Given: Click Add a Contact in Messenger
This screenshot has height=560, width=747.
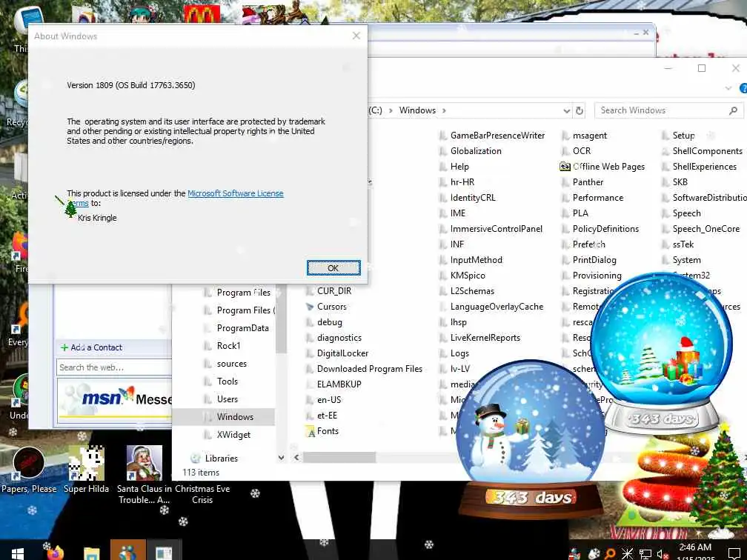Looking at the screenshot, I should point(91,347).
